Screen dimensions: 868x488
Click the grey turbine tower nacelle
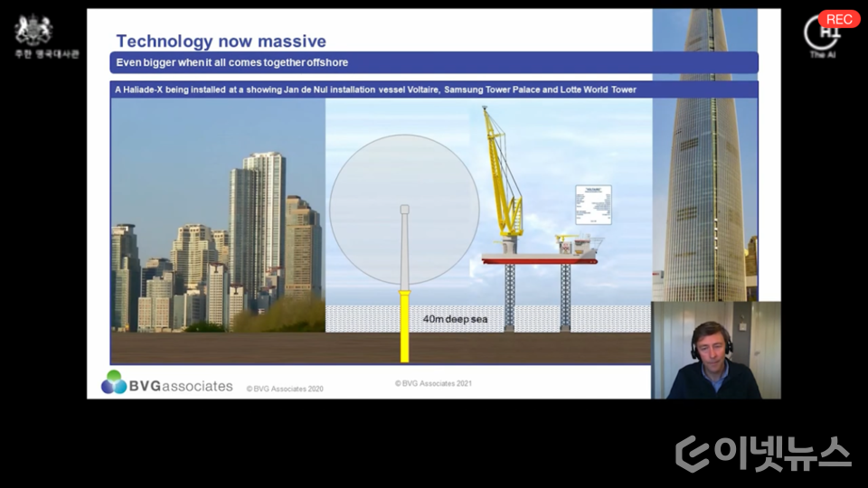coord(404,210)
